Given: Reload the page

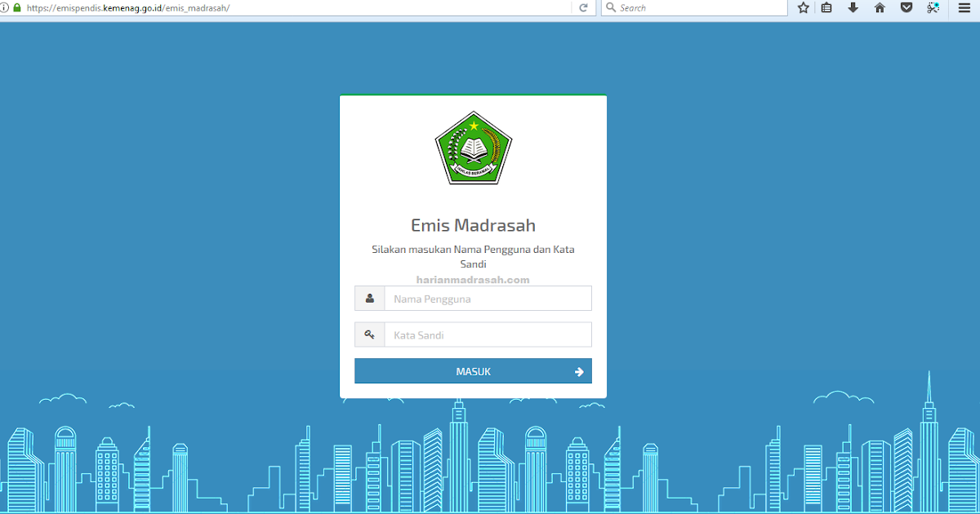Looking at the screenshot, I should 583,7.
